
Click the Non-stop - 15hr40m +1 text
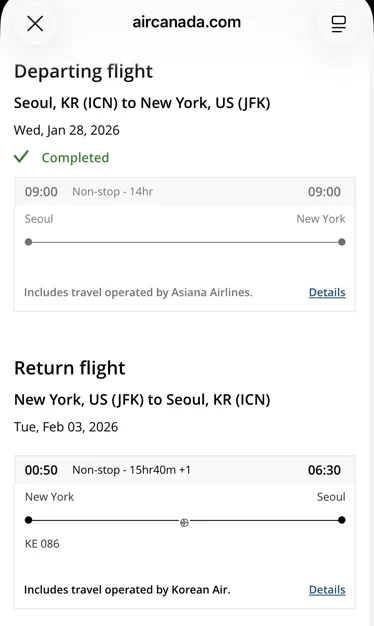coord(131,470)
